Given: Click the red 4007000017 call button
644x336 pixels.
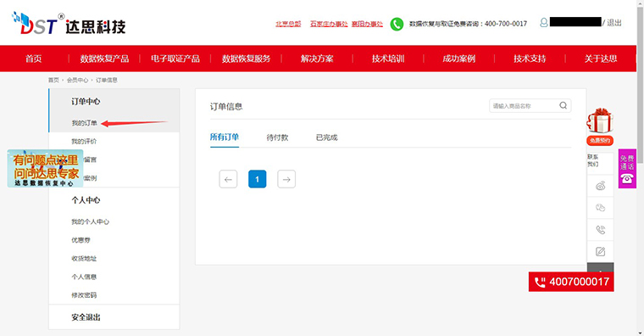Looking at the screenshot, I should point(571,282).
